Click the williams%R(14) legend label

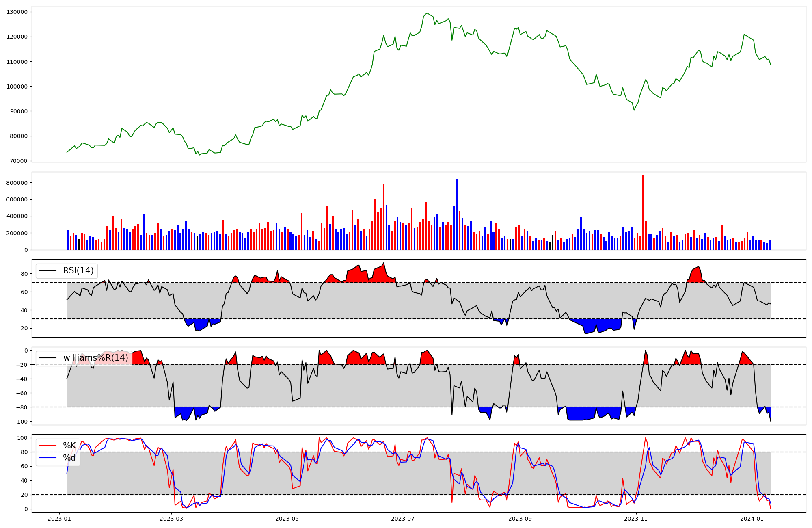tap(95, 358)
